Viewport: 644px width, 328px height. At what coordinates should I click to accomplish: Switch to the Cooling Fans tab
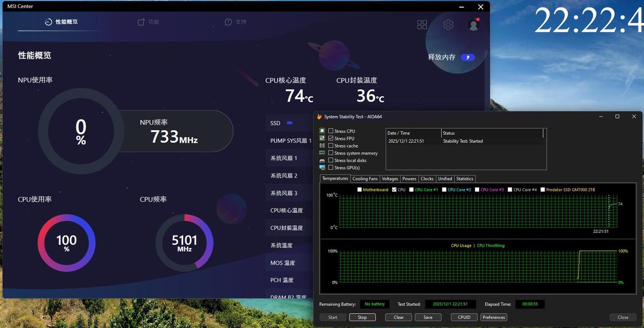(x=365, y=179)
